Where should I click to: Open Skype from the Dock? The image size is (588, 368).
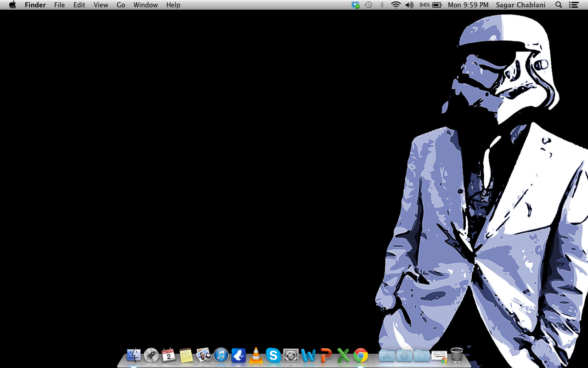pos(273,355)
